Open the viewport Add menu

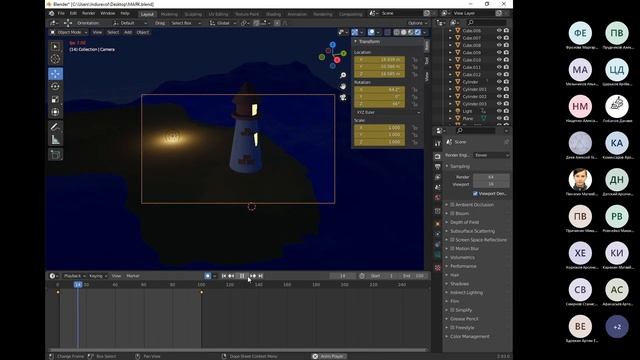(128, 32)
